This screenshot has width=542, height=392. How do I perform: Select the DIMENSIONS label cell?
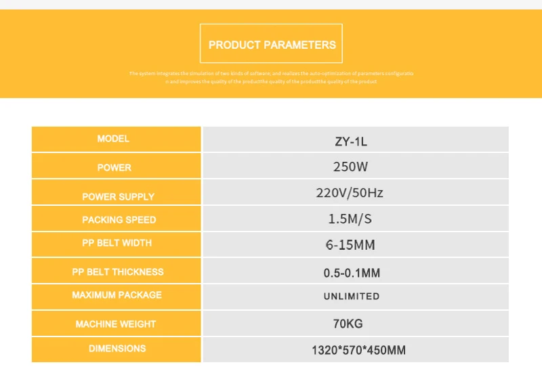click(116, 349)
